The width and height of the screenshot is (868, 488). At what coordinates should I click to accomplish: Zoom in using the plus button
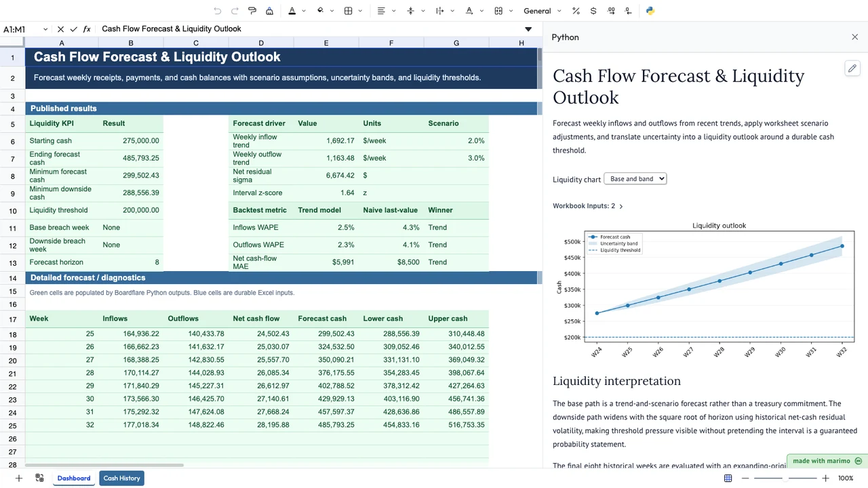pos(825,479)
